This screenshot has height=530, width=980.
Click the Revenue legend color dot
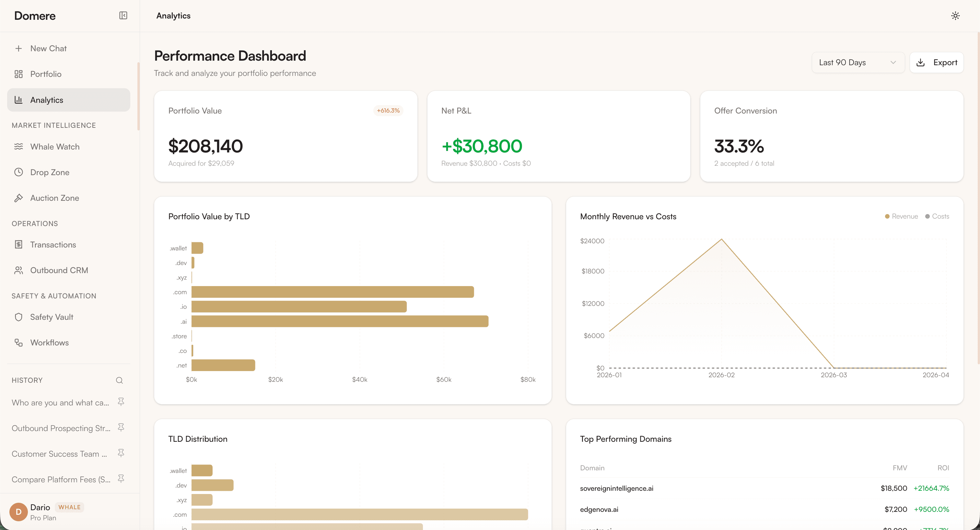pos(887,216)
